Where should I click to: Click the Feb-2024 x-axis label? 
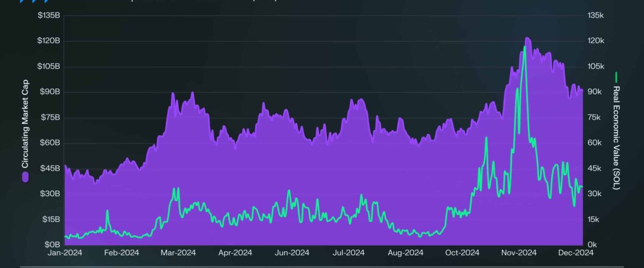[x=122, y=253]
